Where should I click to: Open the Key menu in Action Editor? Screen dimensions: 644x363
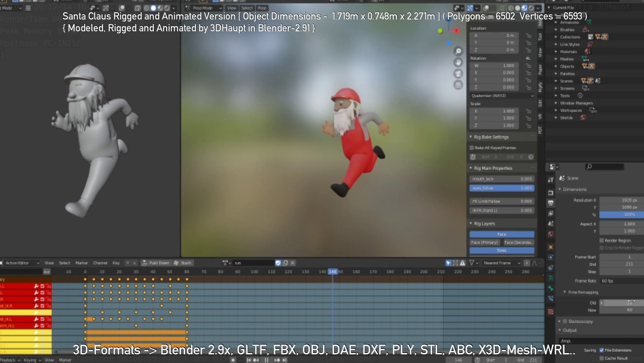pyautogui.click(x=116, y=263)
